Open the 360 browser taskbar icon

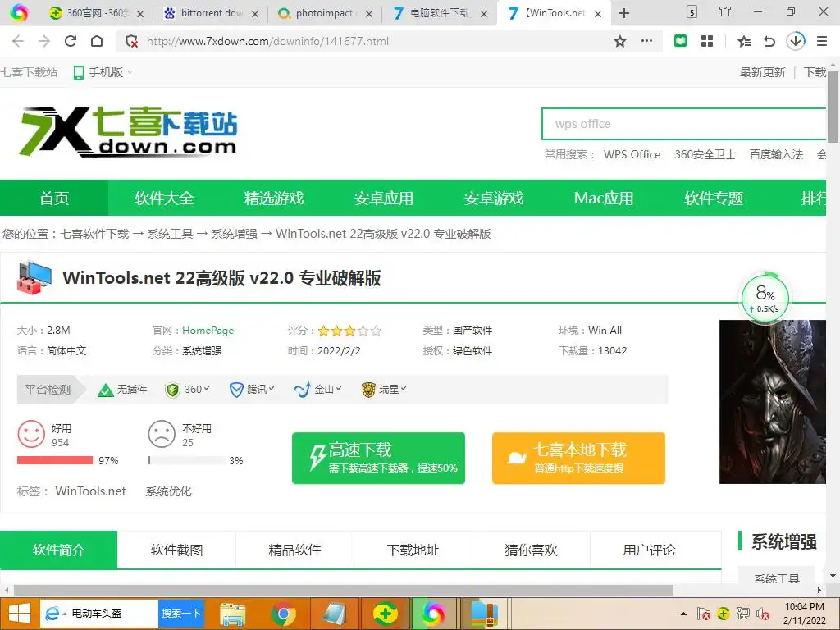click(x=434, y=614)
